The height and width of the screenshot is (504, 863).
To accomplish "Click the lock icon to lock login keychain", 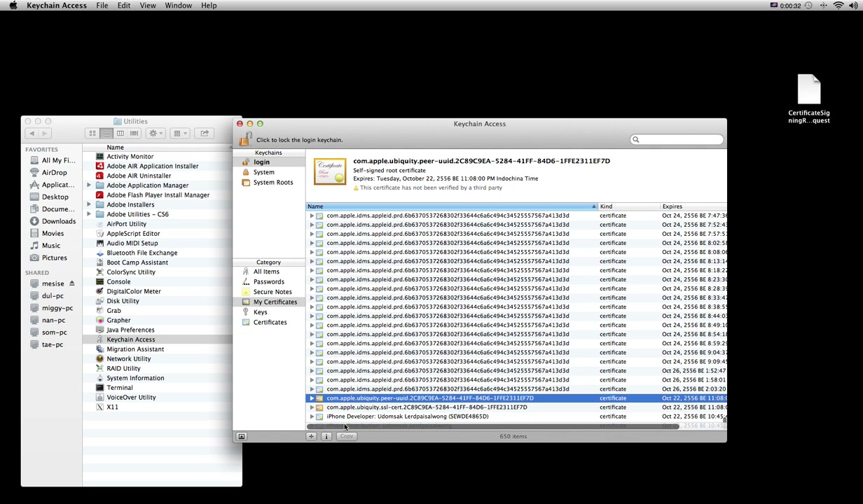I will [244, 139].
